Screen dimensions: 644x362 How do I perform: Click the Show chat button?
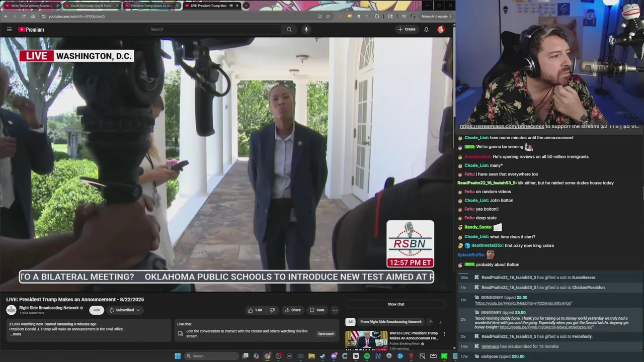pyautogui.click(x=395, y=304)
